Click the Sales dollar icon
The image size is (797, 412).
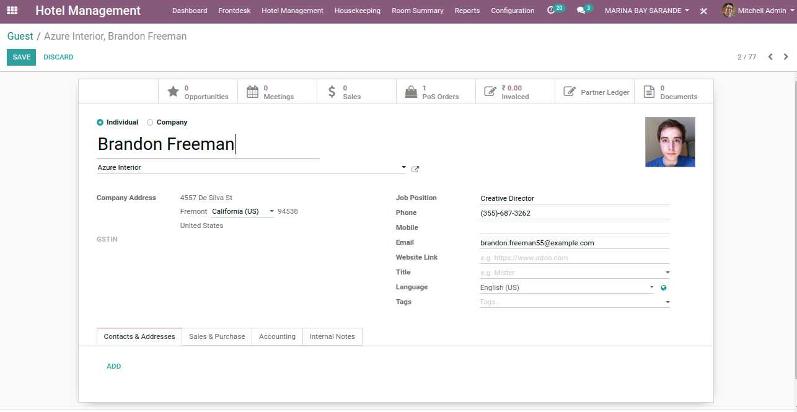coord(332,91)
